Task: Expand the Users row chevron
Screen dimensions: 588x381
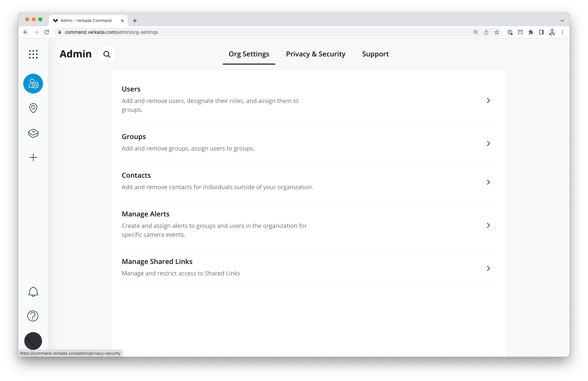Action: (x=488, y=101)
